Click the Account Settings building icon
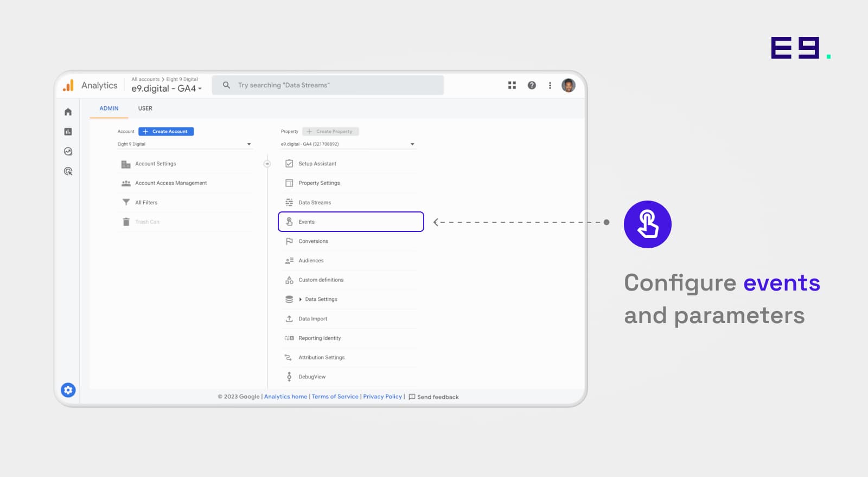The height and width of the screenshot is (477, 868). click(x=126, y=164)
